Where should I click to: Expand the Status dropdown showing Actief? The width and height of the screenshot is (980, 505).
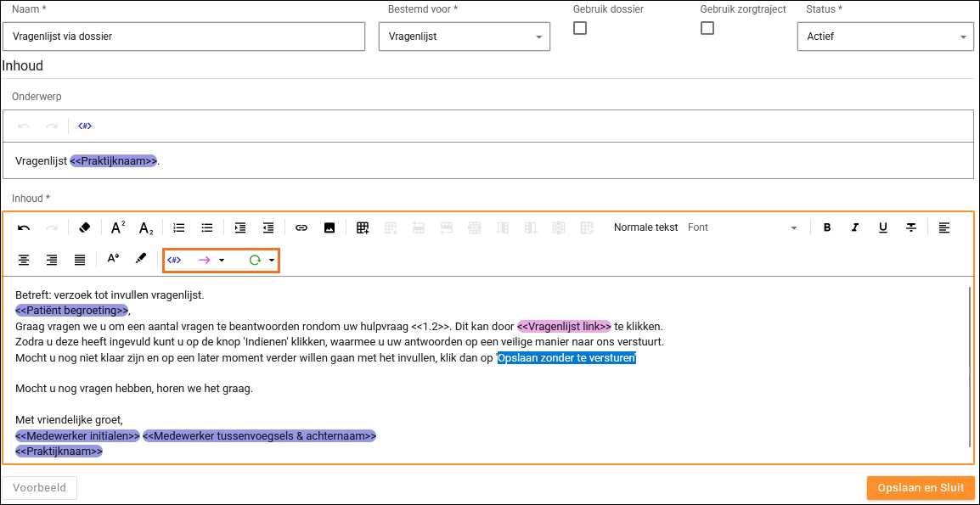[x=886, y=36]
